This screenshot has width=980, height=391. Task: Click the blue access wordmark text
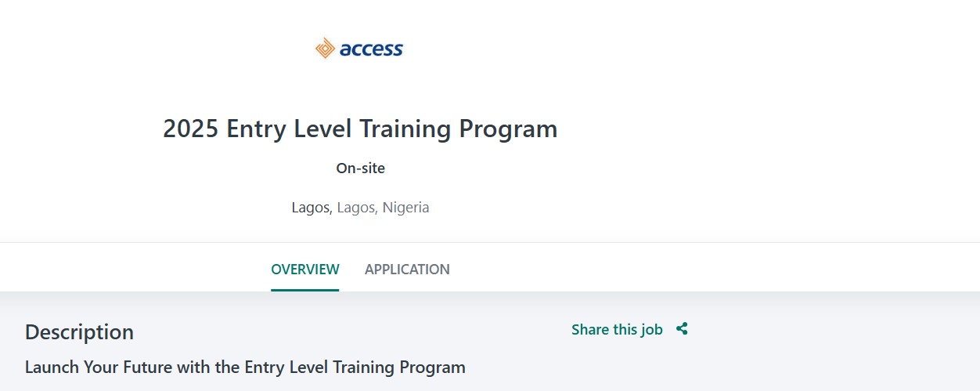coord(371,49)
